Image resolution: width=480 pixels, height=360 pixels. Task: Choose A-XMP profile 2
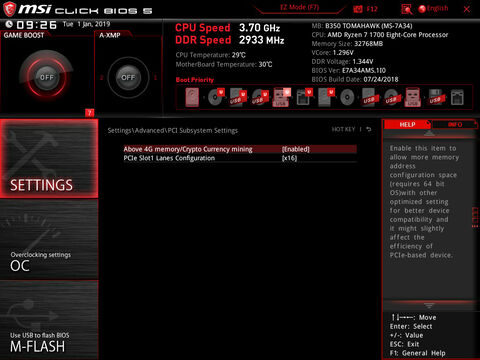101,78
